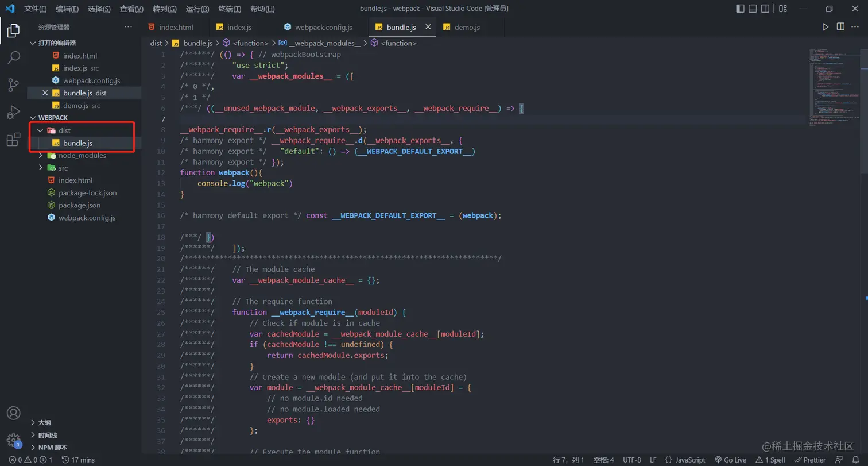The width and height of the screenshot is (868, 466).
Task: Click the cursor position 行 7, 列 1
Action: (568, 460)
